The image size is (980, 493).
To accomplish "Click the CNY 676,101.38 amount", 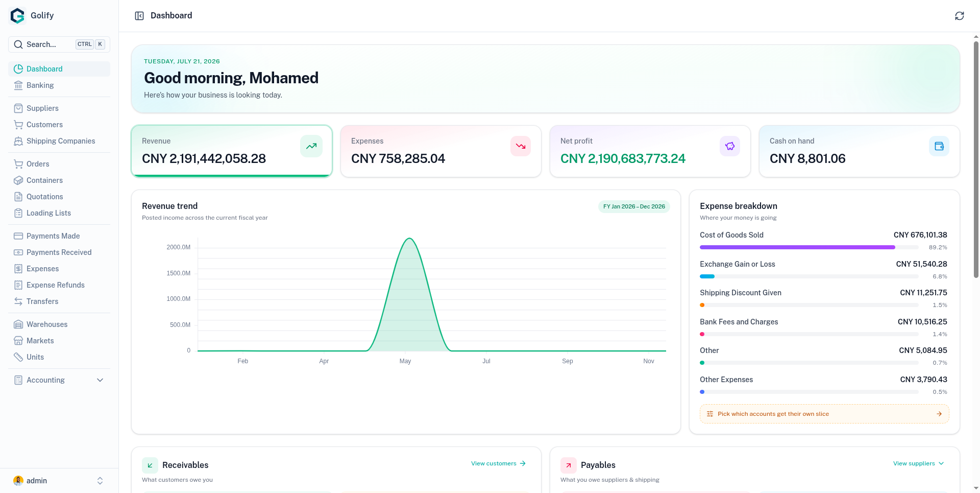I will click(x=920, y=235).
